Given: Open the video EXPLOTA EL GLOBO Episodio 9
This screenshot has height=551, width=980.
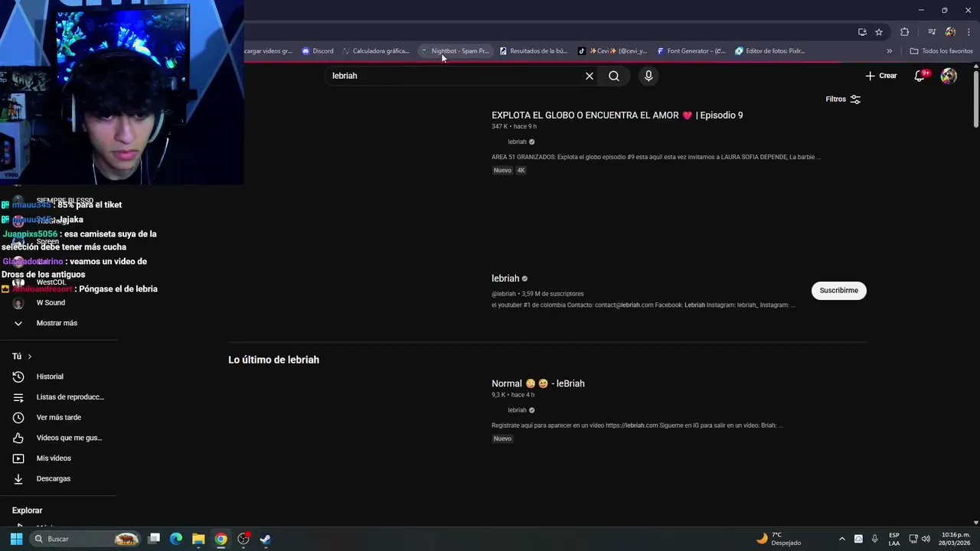Looking at the screenshot, I should click(617, 116).
